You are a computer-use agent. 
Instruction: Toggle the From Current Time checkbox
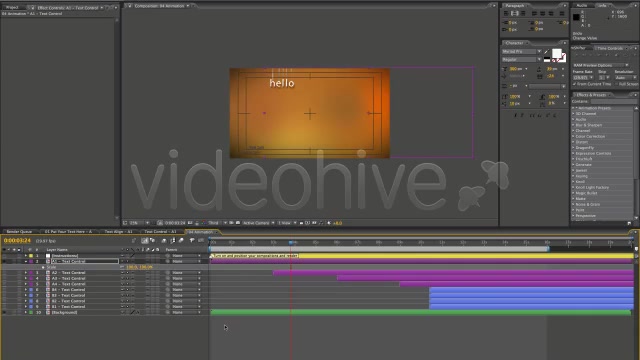pyautogui.click(x=575, y=84)
